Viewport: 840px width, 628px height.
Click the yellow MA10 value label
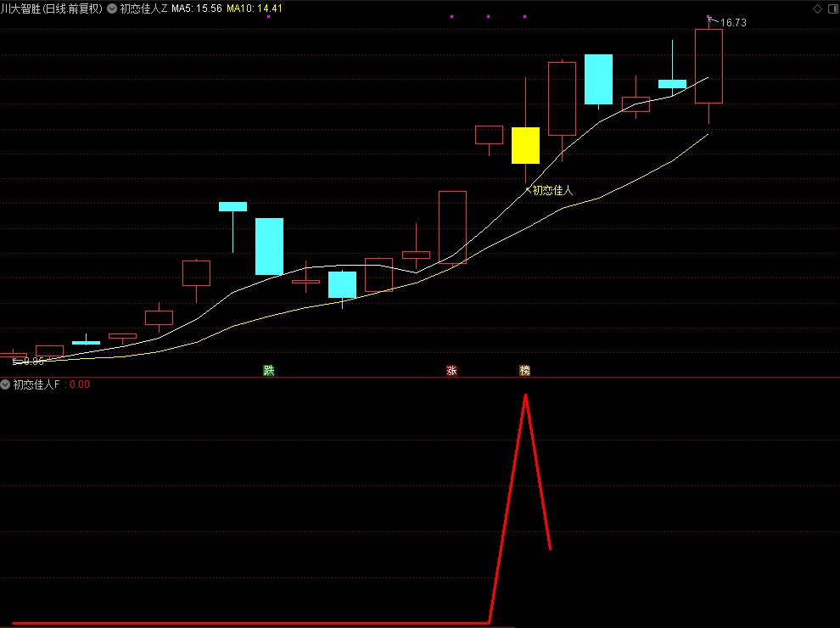(x=255, y=8)
